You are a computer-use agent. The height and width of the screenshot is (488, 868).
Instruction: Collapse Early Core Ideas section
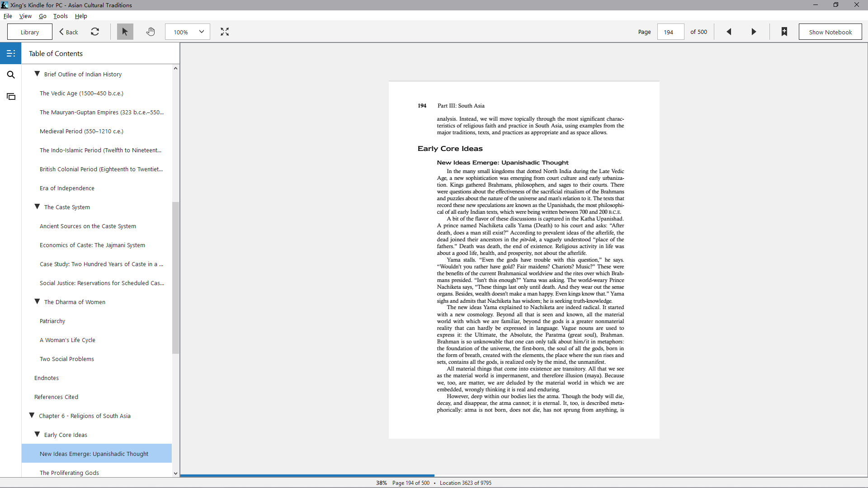pyautogui.click(x=37, y=434)
